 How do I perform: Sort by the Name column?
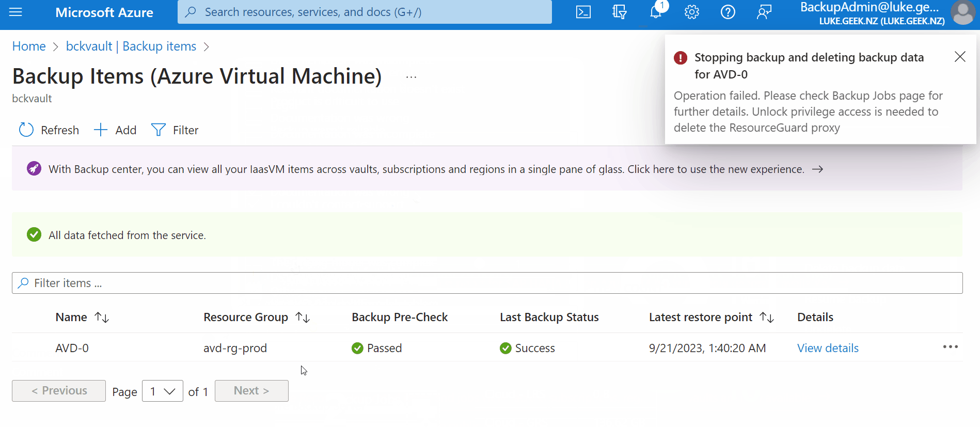pos(82,317)
